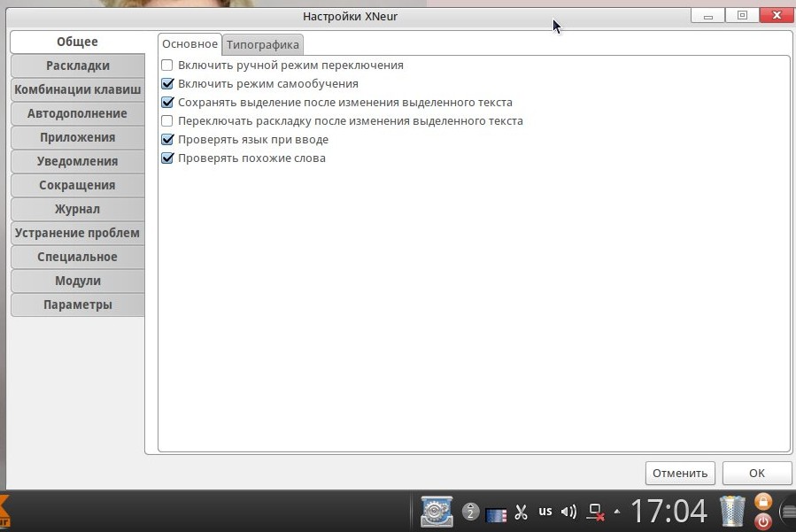Viewport: 796px width, 532px height.
Task: Expand hidden system tray icons arrow
Action: (617, 512)
